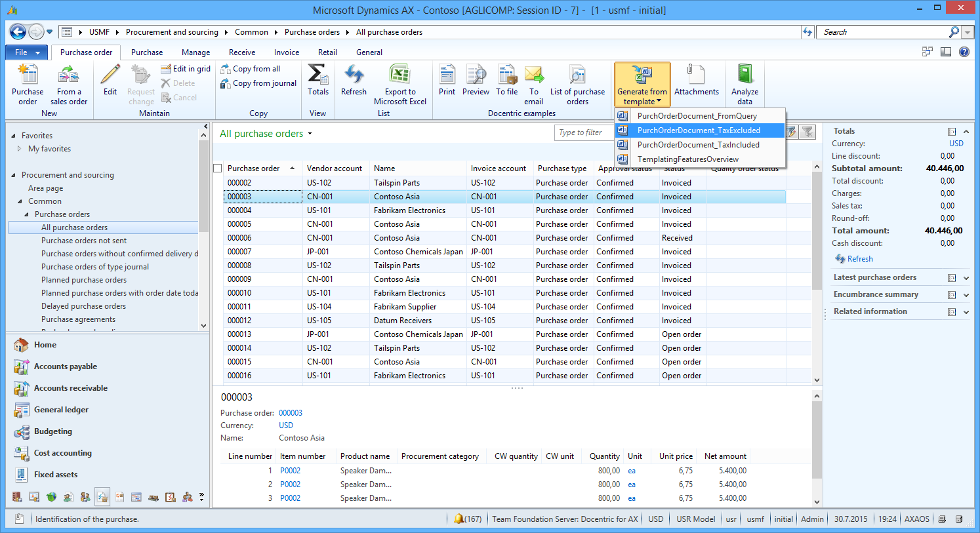Select TemplatingFeaturesOverview template

tap(700, 159)
